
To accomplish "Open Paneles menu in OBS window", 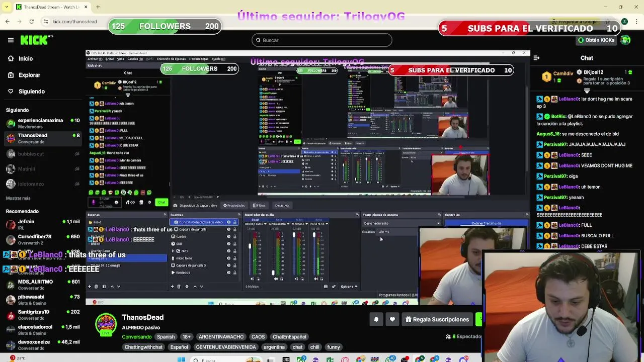I will (x=135, y=59).
